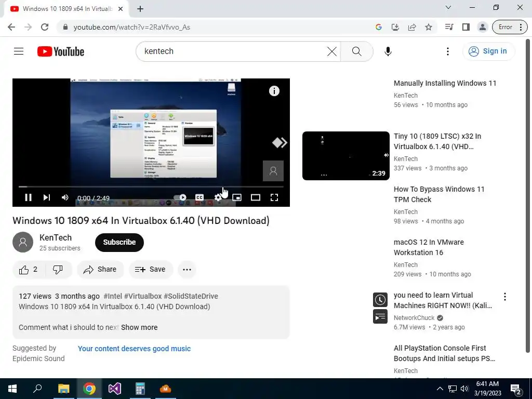Open Your content deserves good music link
Viewport: 532px width, 399px height.
coord(135,349)
